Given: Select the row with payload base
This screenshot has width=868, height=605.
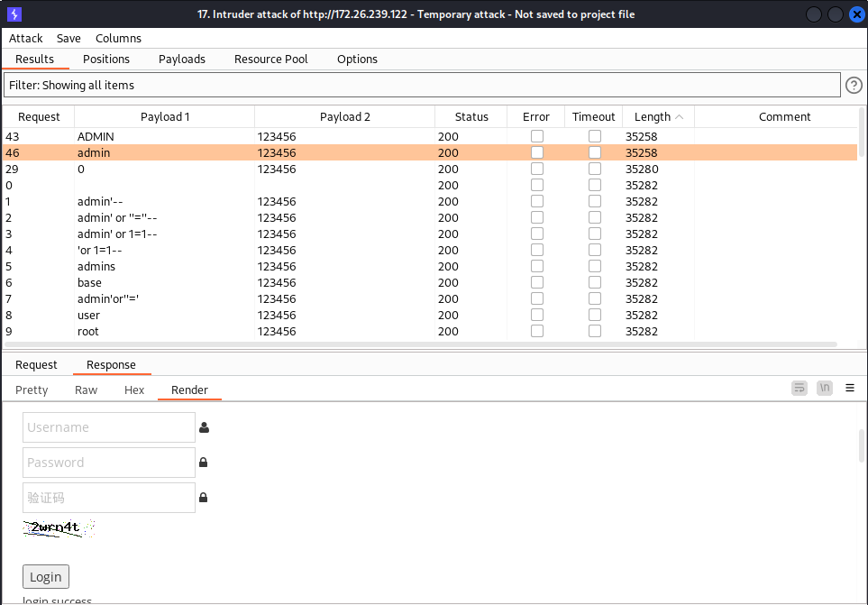Looking at the screenshot, I should pyautogui.click(x=430, y=282).
